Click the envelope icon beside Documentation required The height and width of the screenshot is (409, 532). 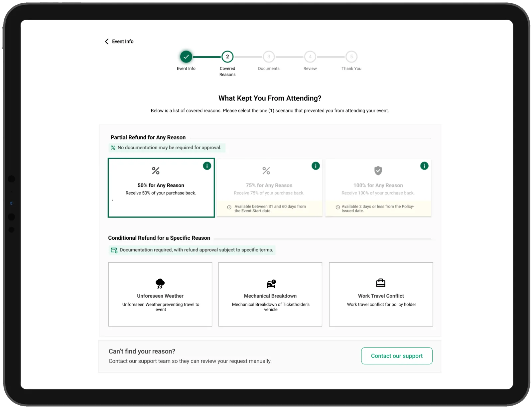114,250
